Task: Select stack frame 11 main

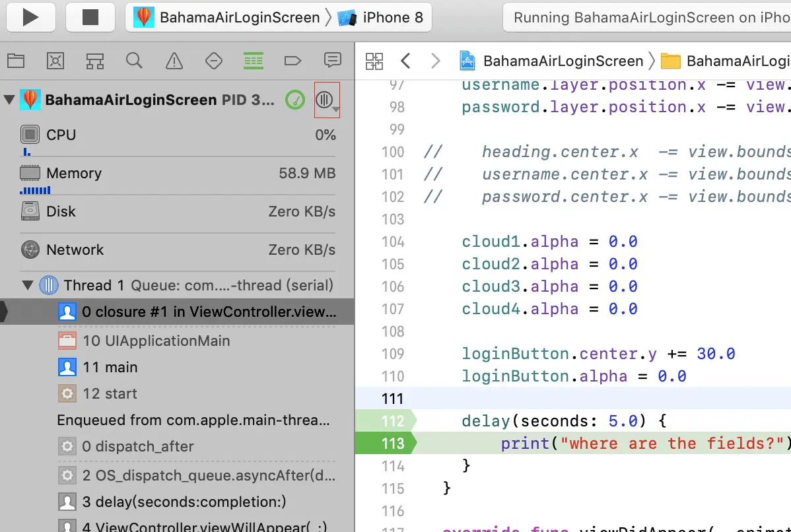Action: [x=98, y=367]
